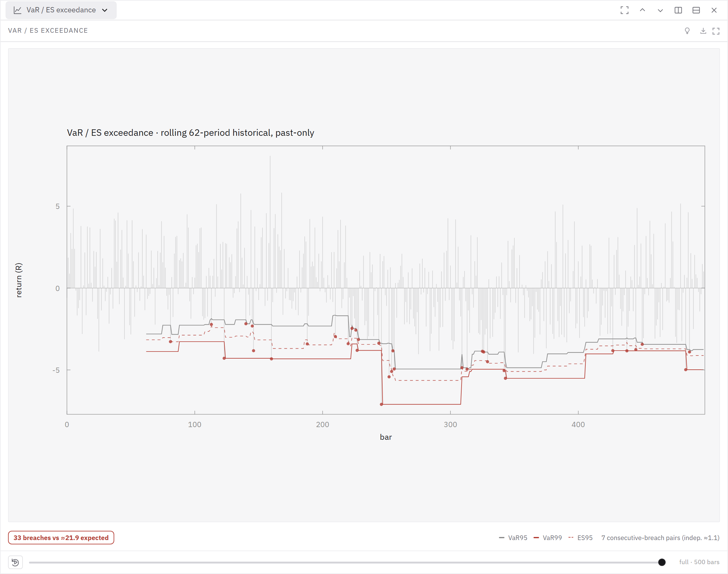This screenshot has width=728, height=574.
Task: Click the VAR / ES EXCEEDANCE header title
Action: (48, 31)
